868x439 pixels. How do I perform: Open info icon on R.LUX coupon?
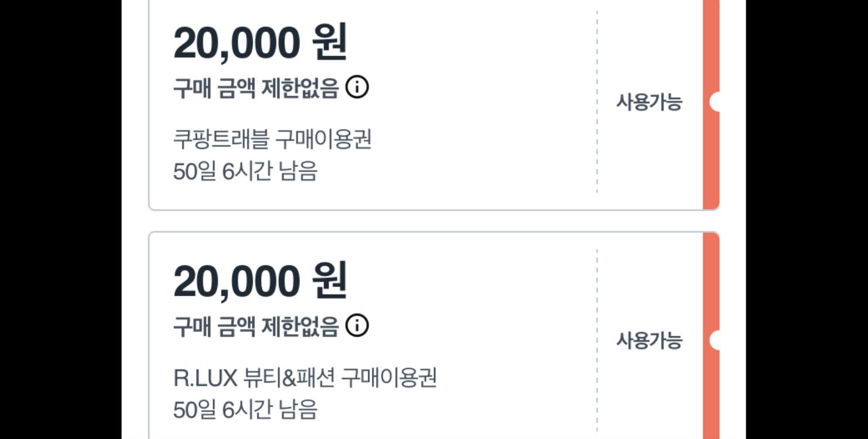click(x=357, y=326)
